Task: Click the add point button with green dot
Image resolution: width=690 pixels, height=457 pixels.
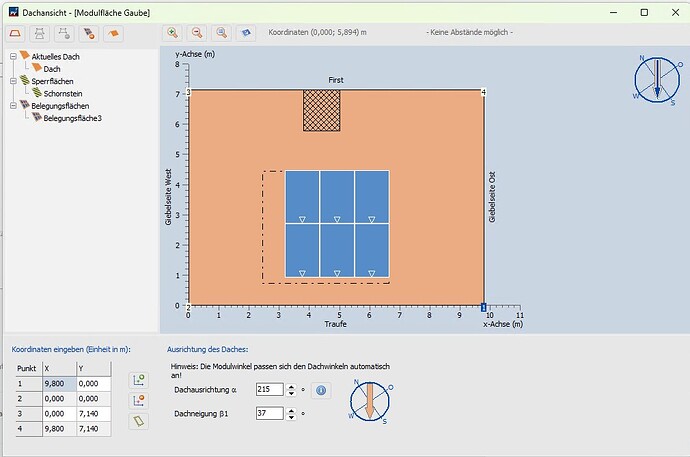Action: click(139, 380)
